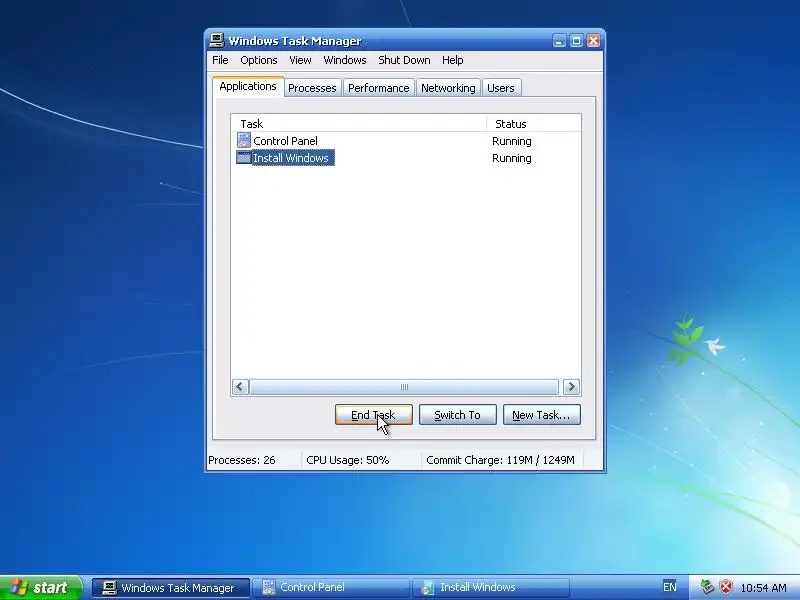Image resolution: width=800 pixels, height=600 pixels.
Task: Select the Install Windows task name
Action: (291, 158)
